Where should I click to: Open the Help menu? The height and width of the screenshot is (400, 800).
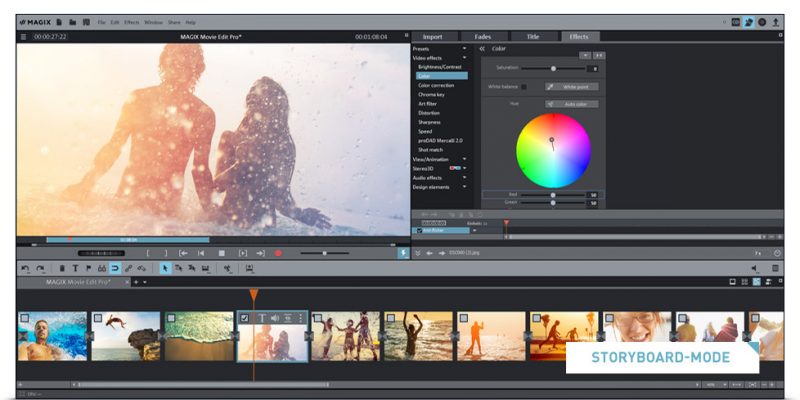click(x=190, y=22)
